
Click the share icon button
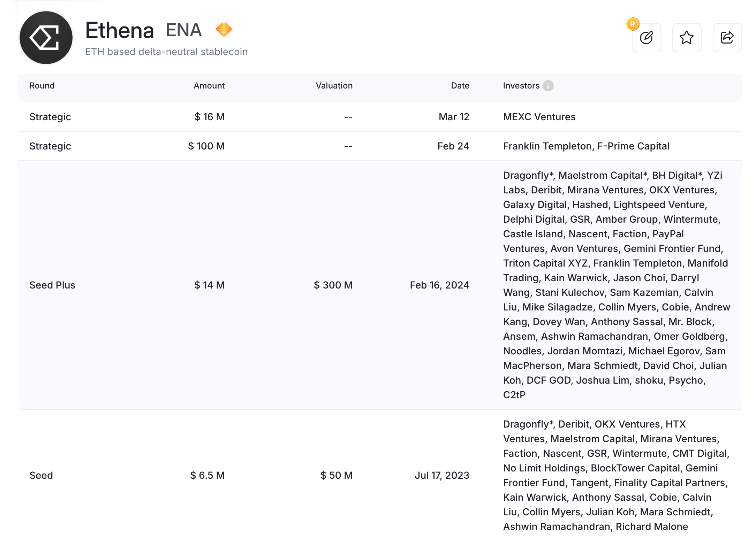[x=727, y=38]
